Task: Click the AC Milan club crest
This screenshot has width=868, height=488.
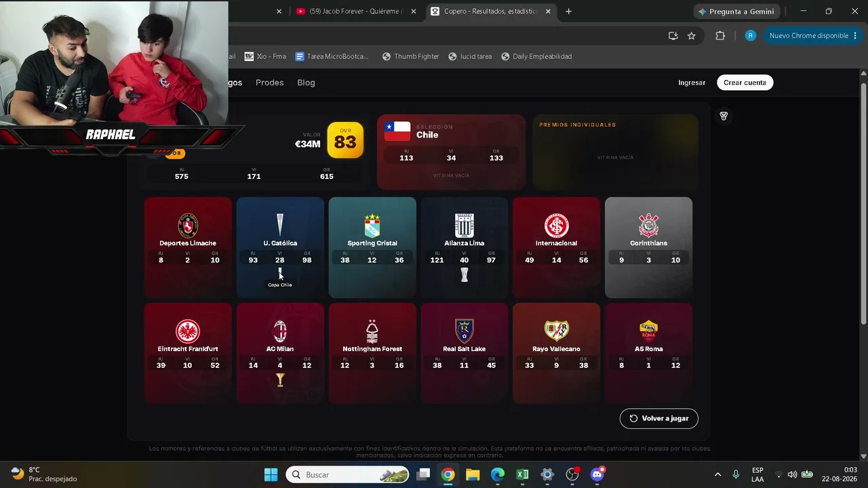Action: 280,331
